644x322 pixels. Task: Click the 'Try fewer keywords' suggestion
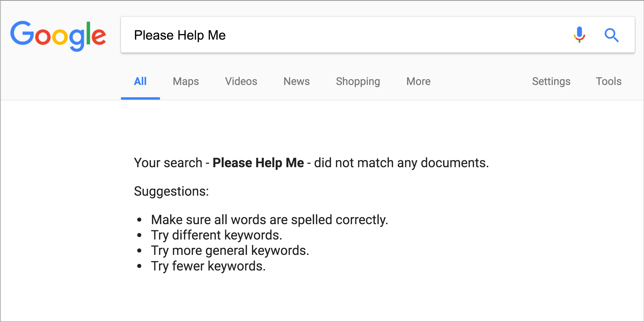click(208, 266)
